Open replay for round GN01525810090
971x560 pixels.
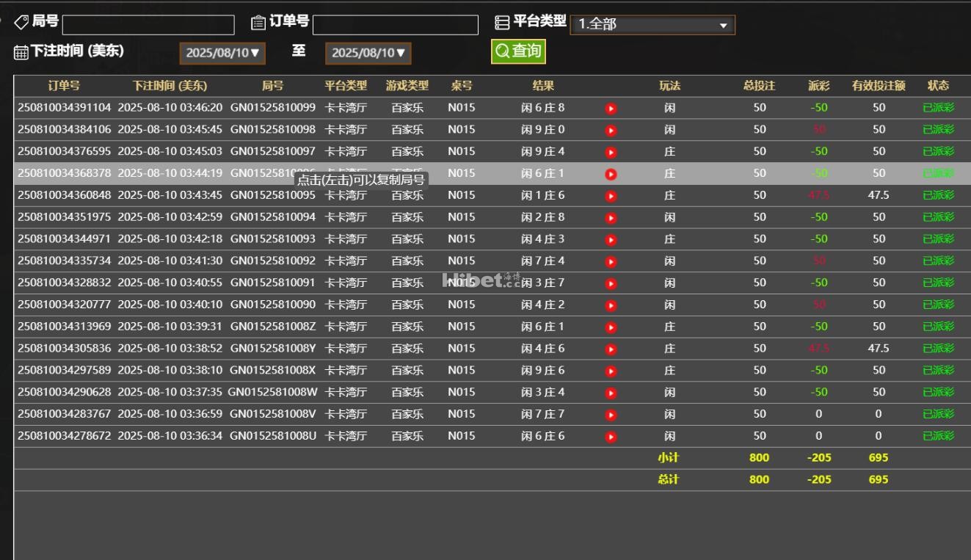pos(611,305)
